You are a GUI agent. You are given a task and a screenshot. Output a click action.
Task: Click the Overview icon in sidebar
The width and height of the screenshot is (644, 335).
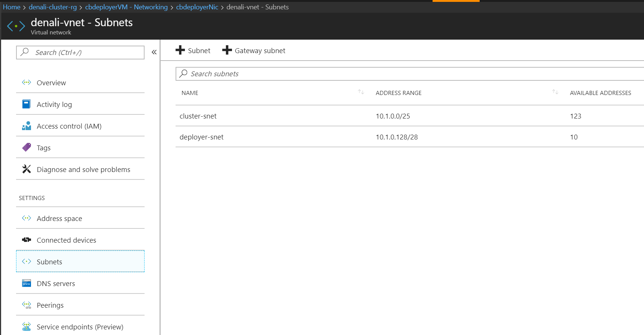pos(27,82)
